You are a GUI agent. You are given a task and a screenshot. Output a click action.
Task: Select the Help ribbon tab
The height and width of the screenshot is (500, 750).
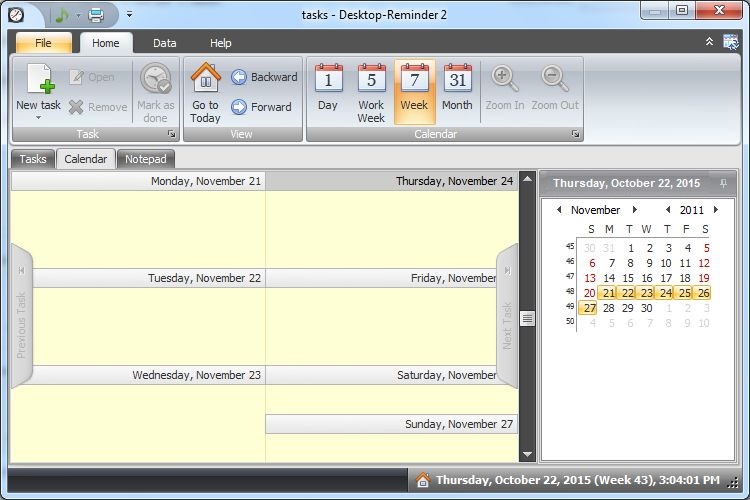click(x=221, y=43)
